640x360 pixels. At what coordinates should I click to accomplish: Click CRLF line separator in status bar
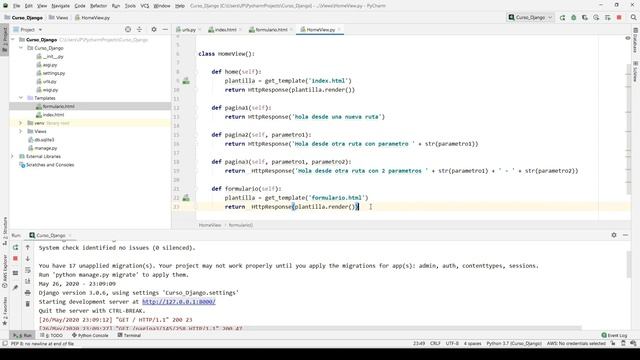point(435,344)
